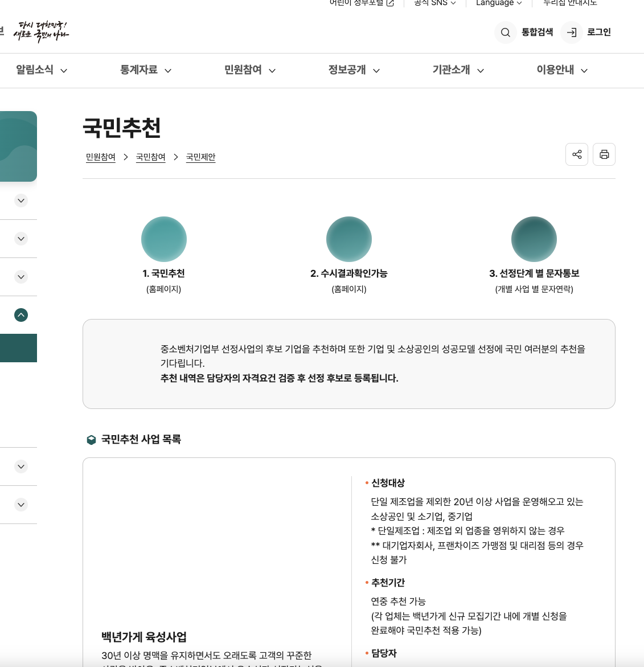Click the magnifier search icon
The width and height of the screenshot is (644, 667).
[505, 32]
